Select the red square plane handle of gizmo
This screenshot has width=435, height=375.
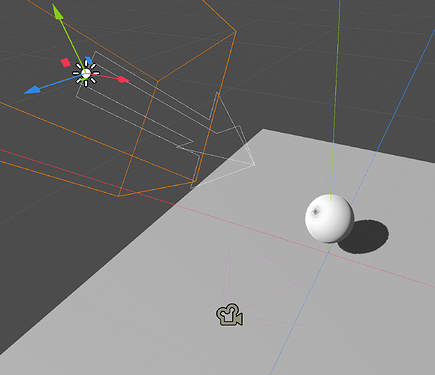click(x=66, y=63)
